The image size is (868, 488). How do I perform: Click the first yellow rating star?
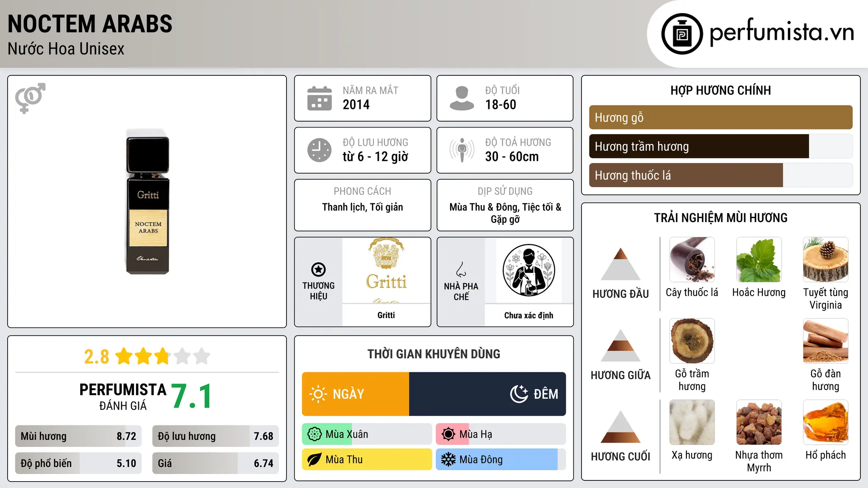124,356
